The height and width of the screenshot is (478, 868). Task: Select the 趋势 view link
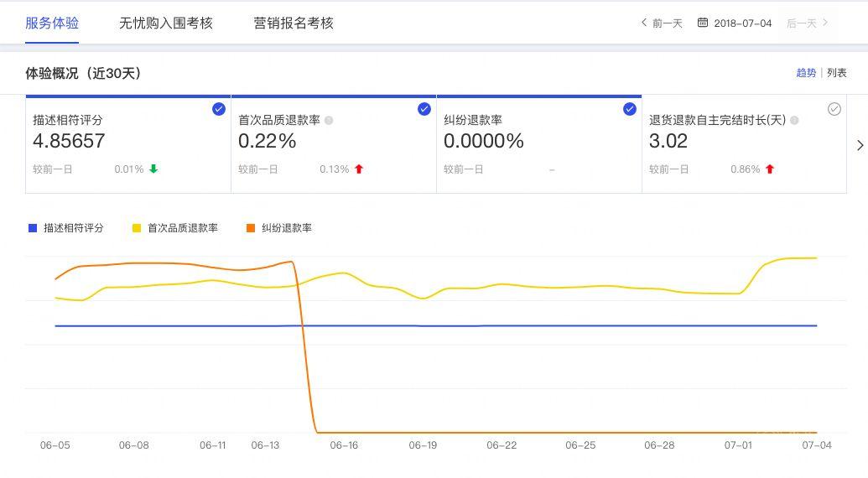tap(806, 73)
